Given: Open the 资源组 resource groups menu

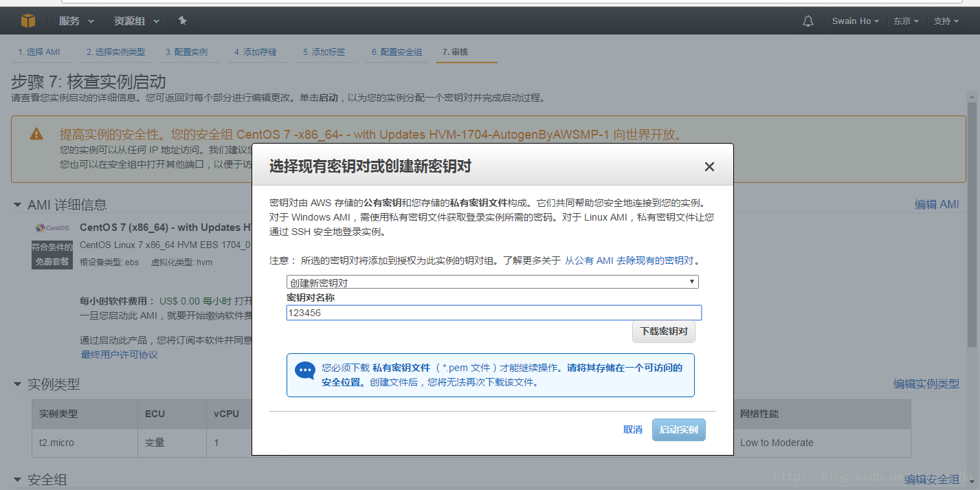Looking at the screenshot, I should coord(136,21).
